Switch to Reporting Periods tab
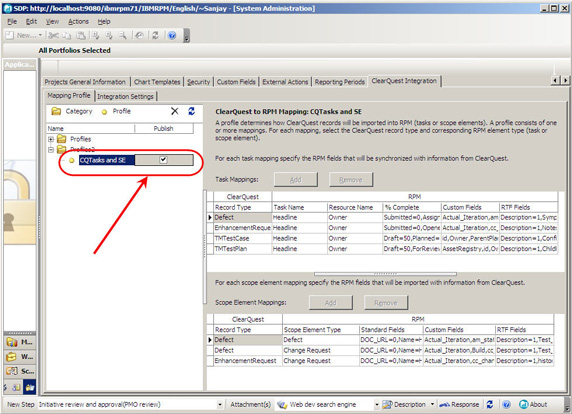This screenshot has width=572, height=414. coord(340,82)
